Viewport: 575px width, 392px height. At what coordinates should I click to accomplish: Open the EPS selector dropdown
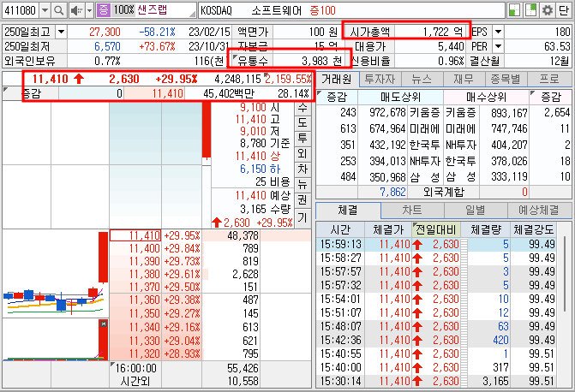498,32
